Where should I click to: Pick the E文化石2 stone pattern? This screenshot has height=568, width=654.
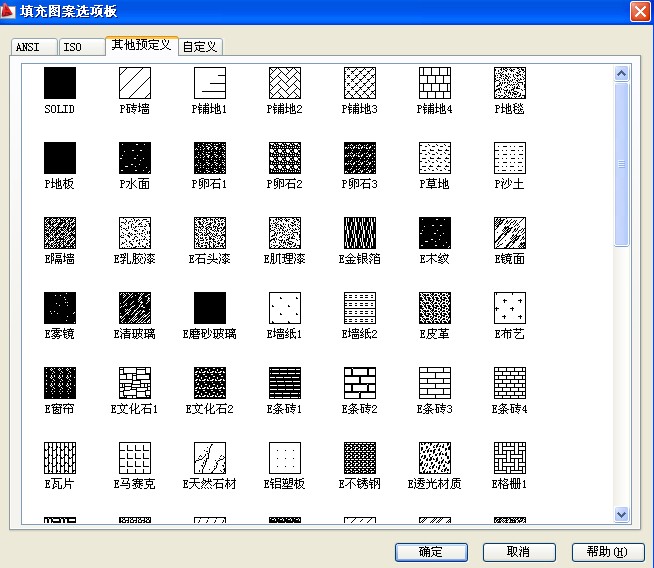(210, 383)
